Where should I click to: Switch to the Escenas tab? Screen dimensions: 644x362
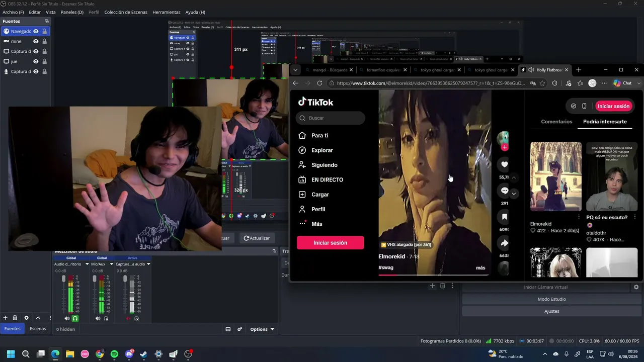[x=38, y=329]
